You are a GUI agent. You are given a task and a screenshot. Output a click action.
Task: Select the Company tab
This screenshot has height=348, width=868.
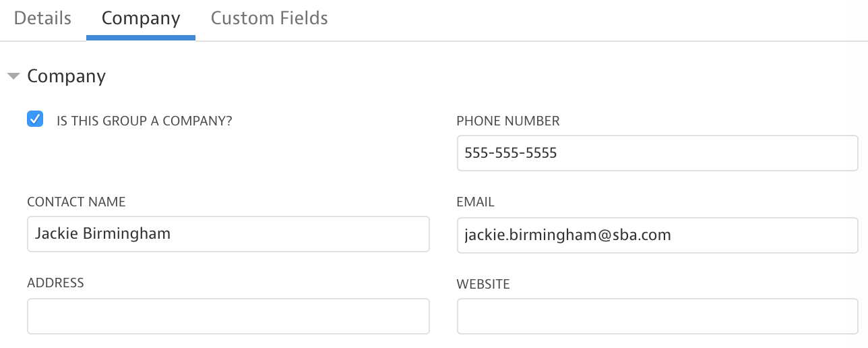coord(141,18)
